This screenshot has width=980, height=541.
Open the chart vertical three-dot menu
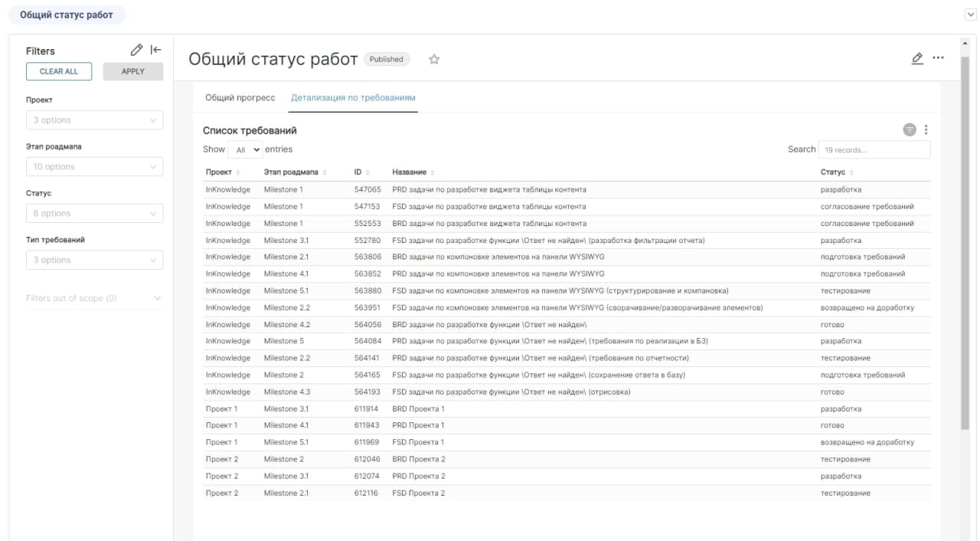[x=926, y=130]
